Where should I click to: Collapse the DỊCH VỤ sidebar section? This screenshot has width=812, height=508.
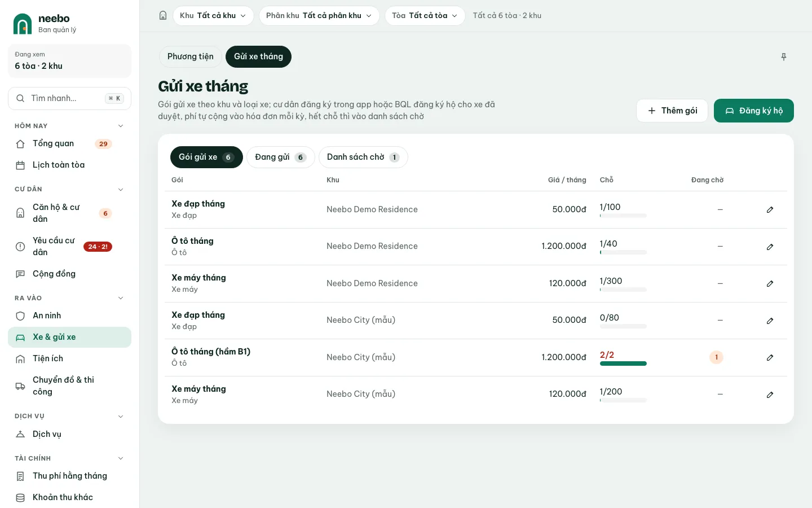coord(121,417)
